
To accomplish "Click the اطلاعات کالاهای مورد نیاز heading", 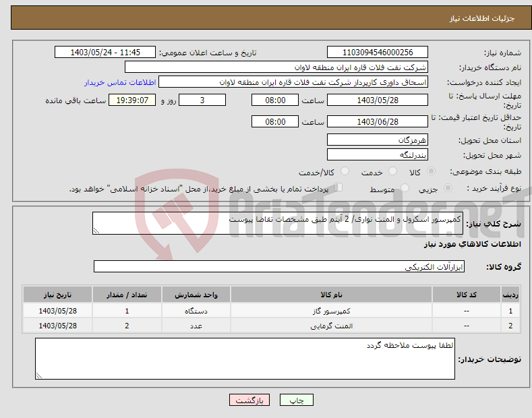I will pos(472,244).
